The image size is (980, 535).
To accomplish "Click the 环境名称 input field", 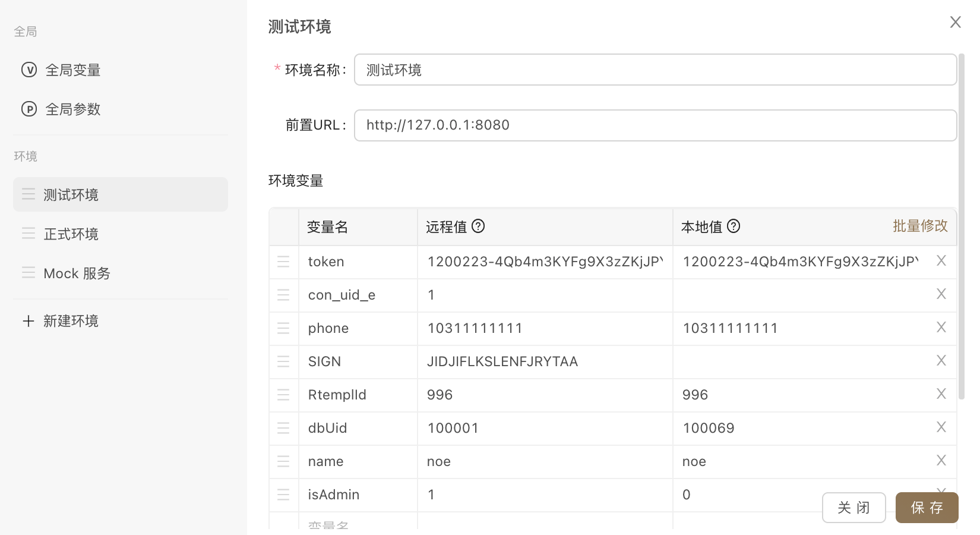I will pyautogui.click(x=655, y=70).
